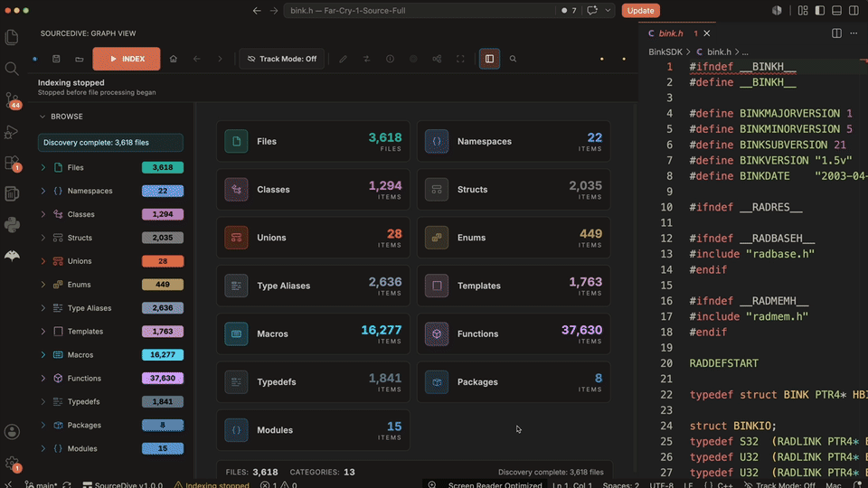Image resolution: width=868 pixels, height=488 pixels.
Task: Open the Modules card showing 15 items
Action: [x=313, y=430]
